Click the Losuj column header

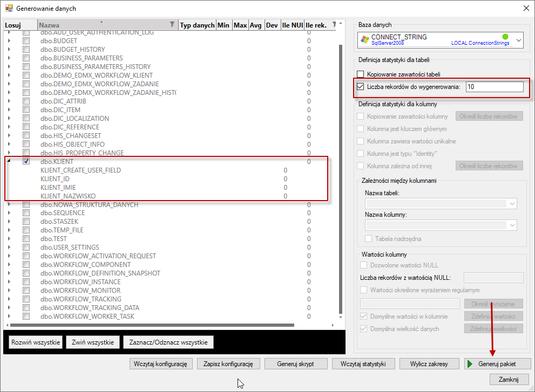click(x=20, y=25)
